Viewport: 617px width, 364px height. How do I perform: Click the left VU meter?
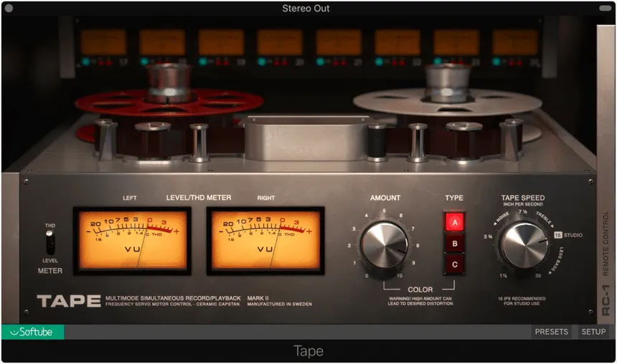pos(133,240)
